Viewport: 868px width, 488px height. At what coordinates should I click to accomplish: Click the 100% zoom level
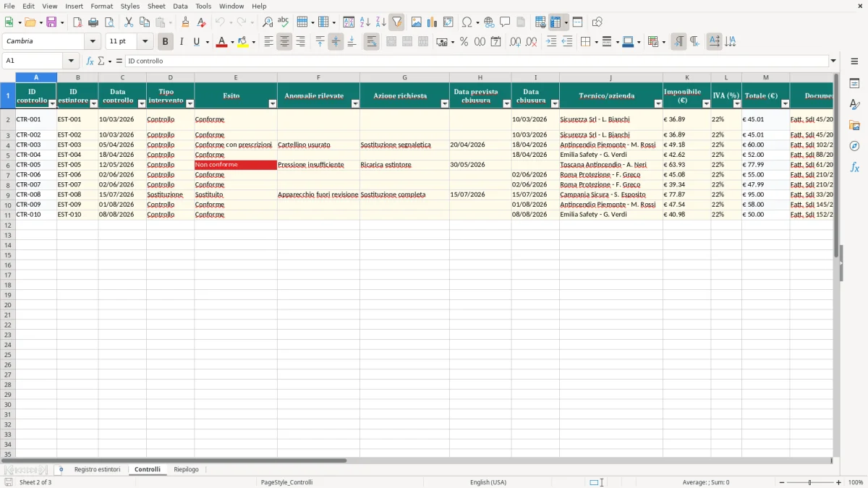pos(855,482)
